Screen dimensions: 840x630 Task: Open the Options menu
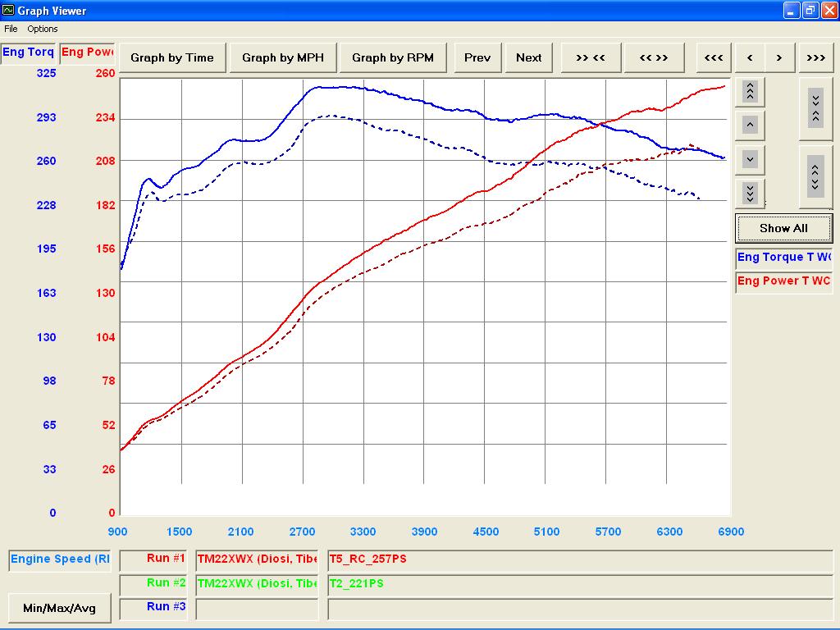(x=43, y=29)
